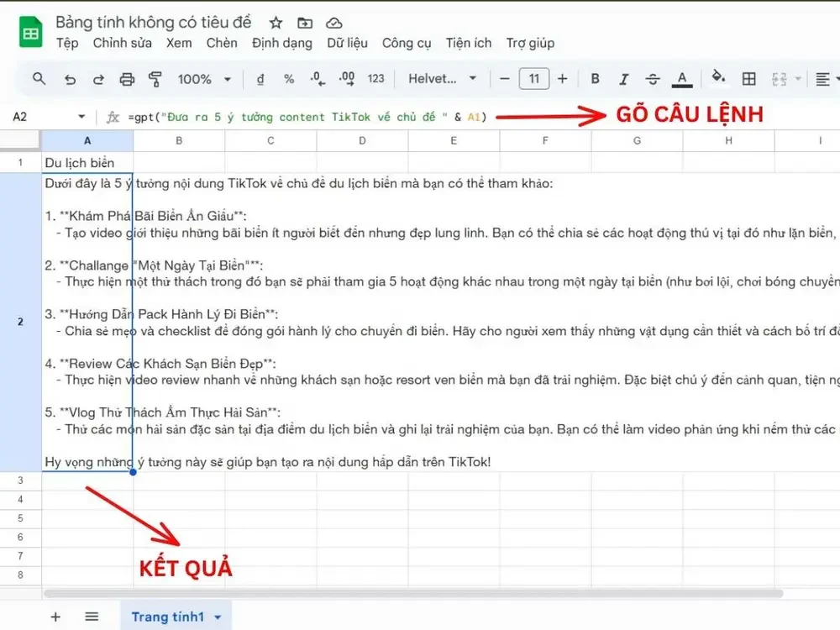The image size is (840, 630).
Task: Open the horizontal align tool
Action: pyautogui.click(x=822, y=79)
